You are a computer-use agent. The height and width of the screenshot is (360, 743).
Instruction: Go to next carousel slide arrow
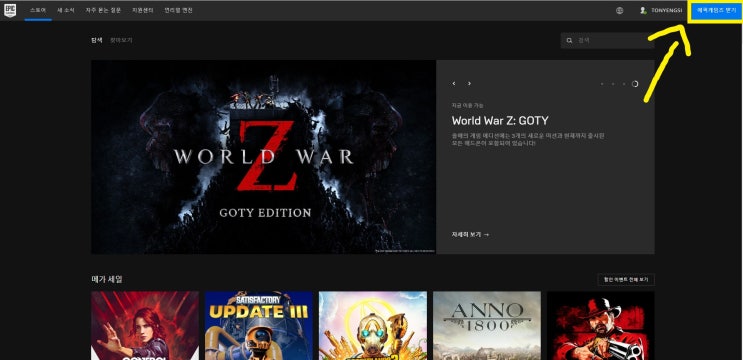click(469, 83)
